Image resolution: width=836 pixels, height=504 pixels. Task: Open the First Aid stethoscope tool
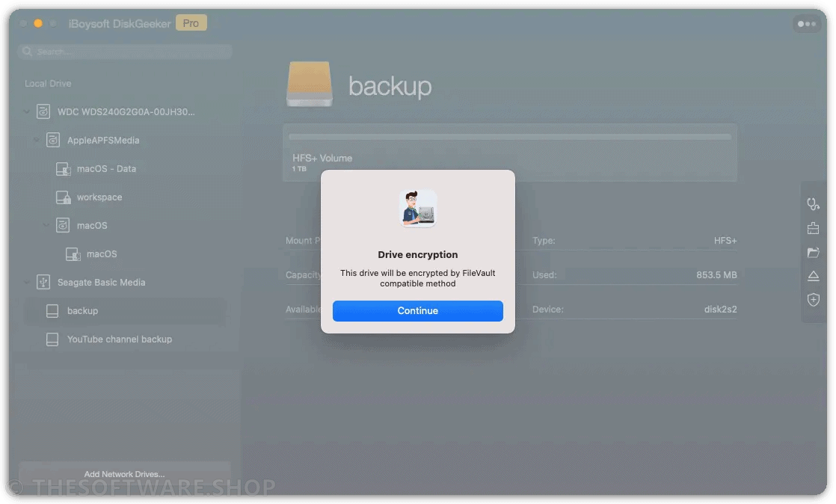pyautogui.click(x=813, y=203)
